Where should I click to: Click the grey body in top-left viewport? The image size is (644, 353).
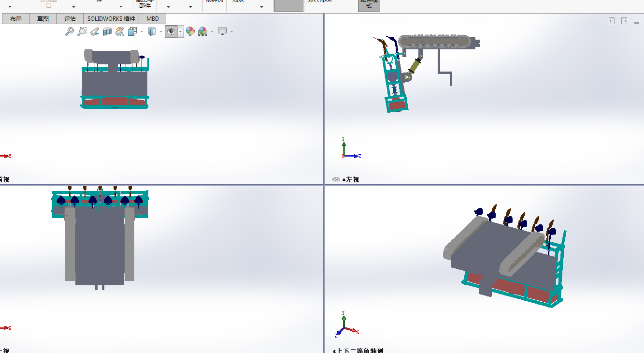114,83
